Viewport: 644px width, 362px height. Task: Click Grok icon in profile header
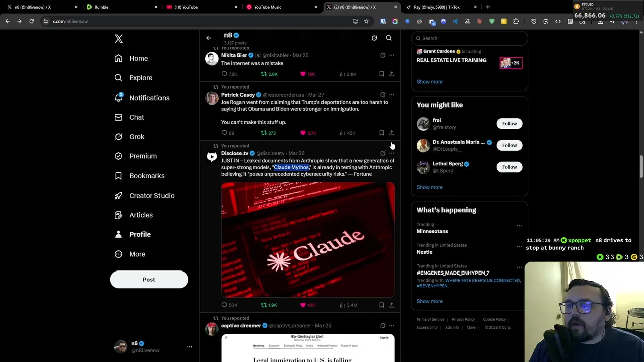pos(374,38)
